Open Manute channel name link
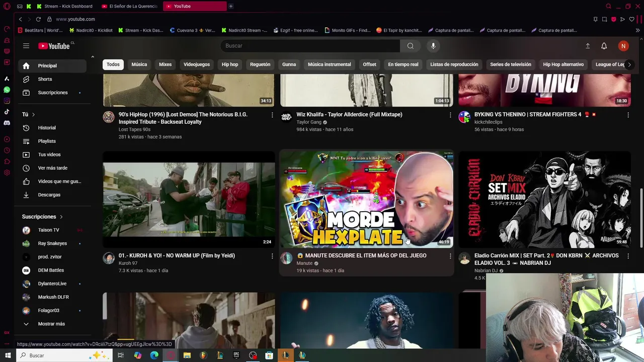This screenshot has width=644, height=362. tap(304, 263)
